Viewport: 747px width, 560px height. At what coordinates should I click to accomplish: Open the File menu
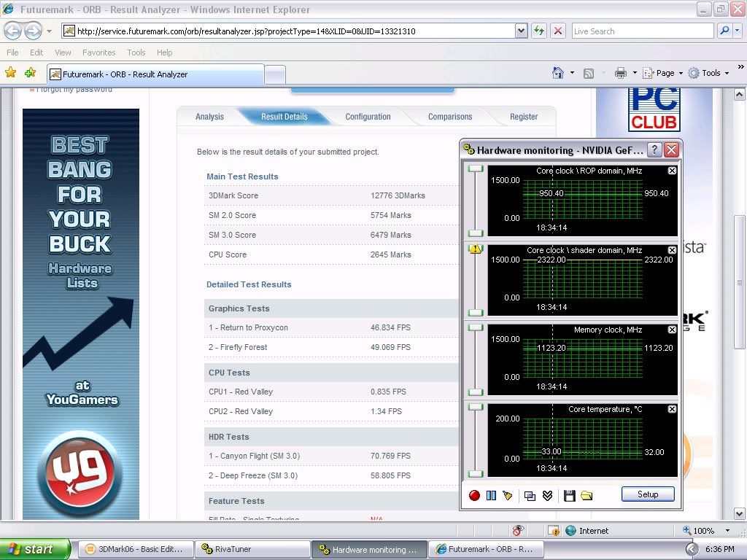[x=13, y=52]
